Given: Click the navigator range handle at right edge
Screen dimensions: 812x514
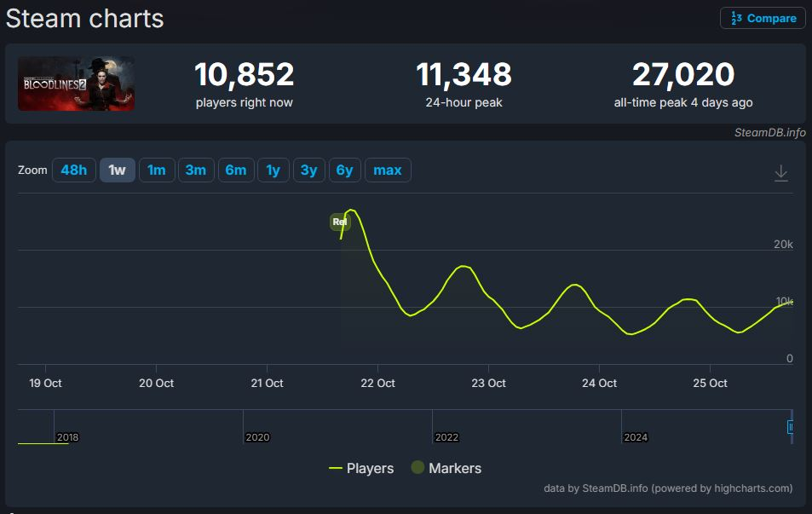Looking at the screenshot, I should [x=790, y=427].
